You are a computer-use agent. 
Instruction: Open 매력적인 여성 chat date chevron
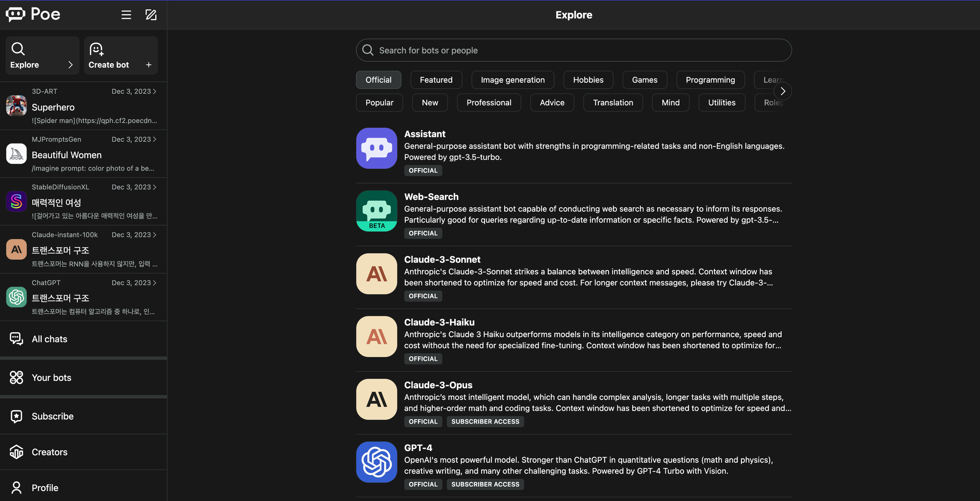(x=155, y=187)
